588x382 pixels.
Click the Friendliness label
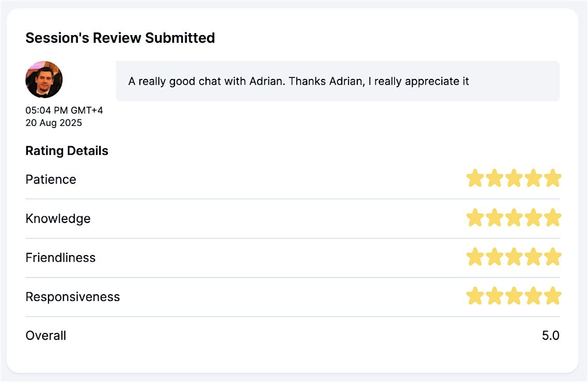tap(60, 258)
